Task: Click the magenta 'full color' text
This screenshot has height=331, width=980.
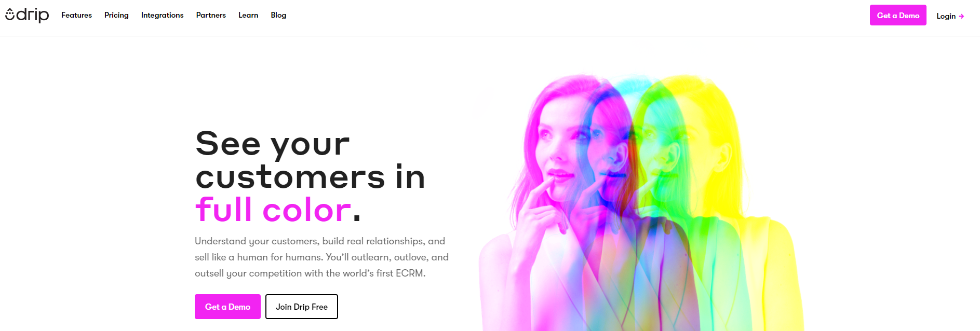Action: point(274,210)
